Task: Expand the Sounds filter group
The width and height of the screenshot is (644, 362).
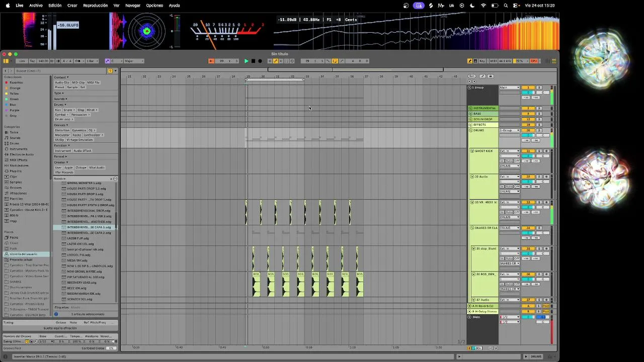Action: 60,99
